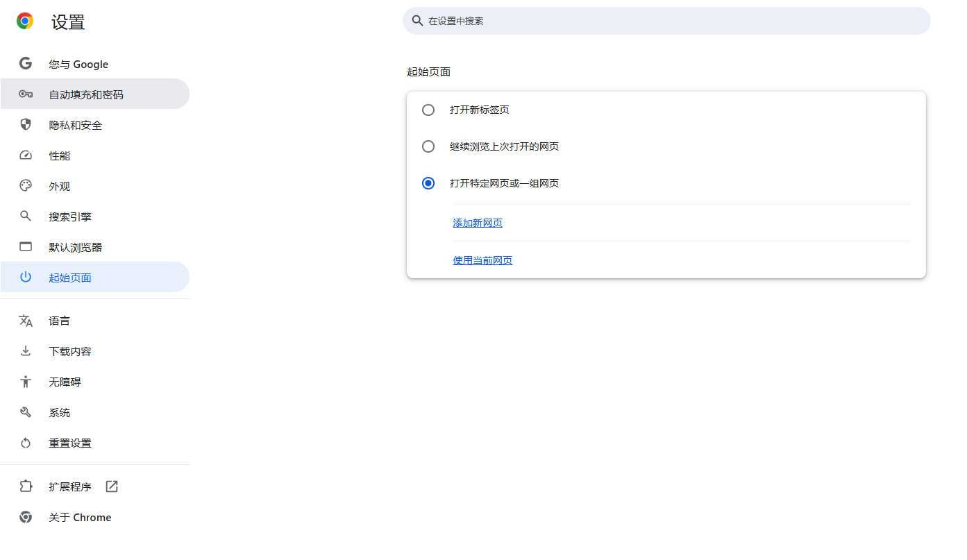Open the 您与 Google settings section
Image resolution: width=967 pixels, height=560 pixels.
[94, 64]
